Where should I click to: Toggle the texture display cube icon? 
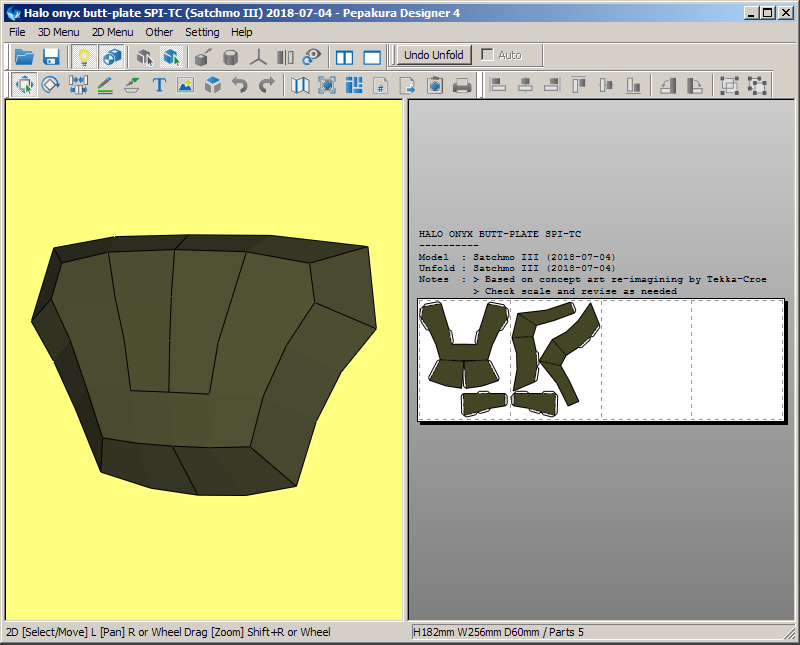111,57
